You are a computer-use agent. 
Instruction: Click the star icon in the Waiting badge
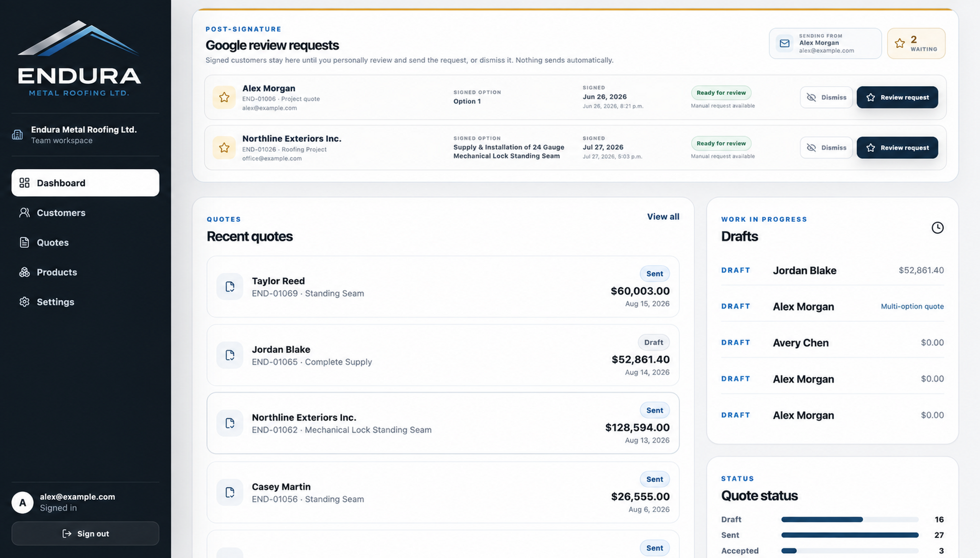click(x=900, y=44)
